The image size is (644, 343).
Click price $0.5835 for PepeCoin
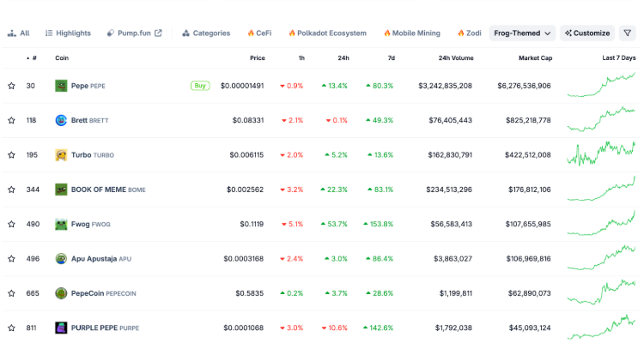pos(250,293)
